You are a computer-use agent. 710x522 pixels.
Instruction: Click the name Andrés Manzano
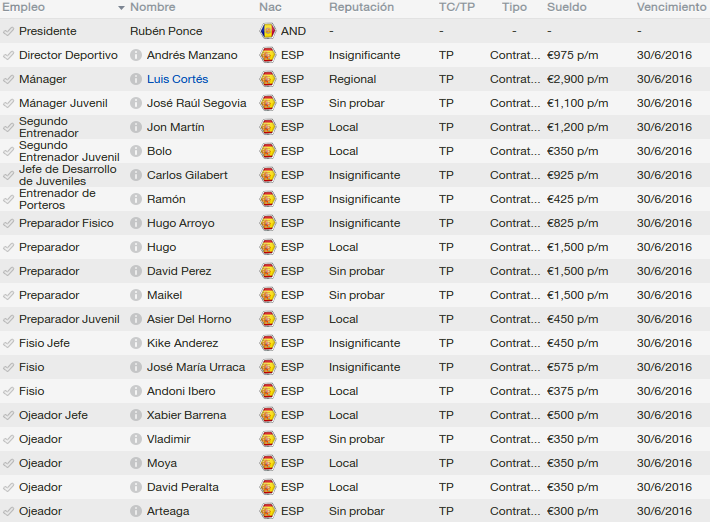pos(192,55)
